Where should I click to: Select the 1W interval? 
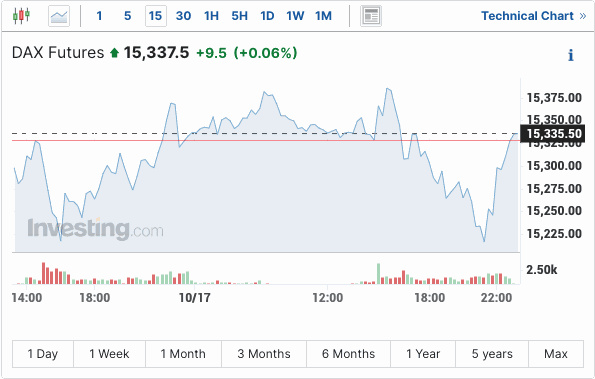click(x=295, y=16)
